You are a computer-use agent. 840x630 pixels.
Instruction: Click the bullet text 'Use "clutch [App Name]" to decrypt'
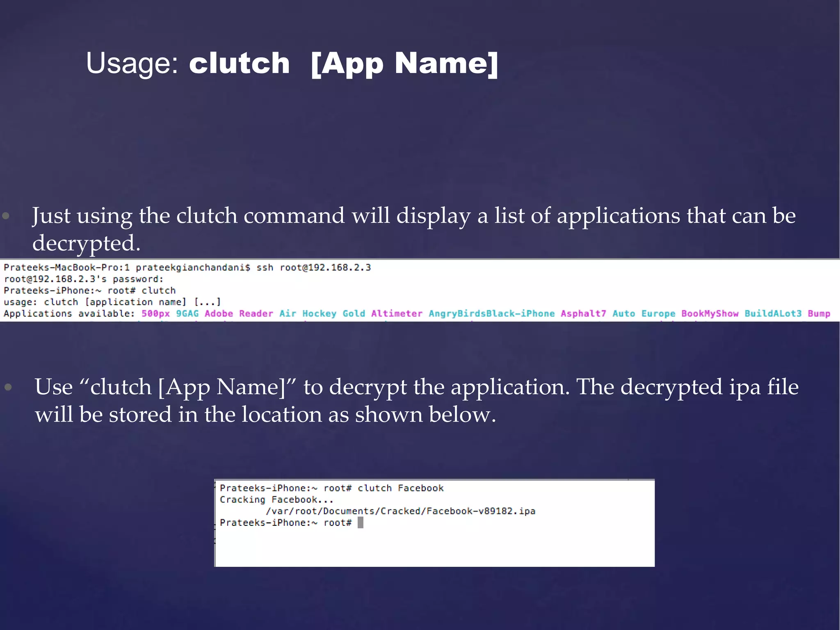pyautogui.click(x=417, y=400)
